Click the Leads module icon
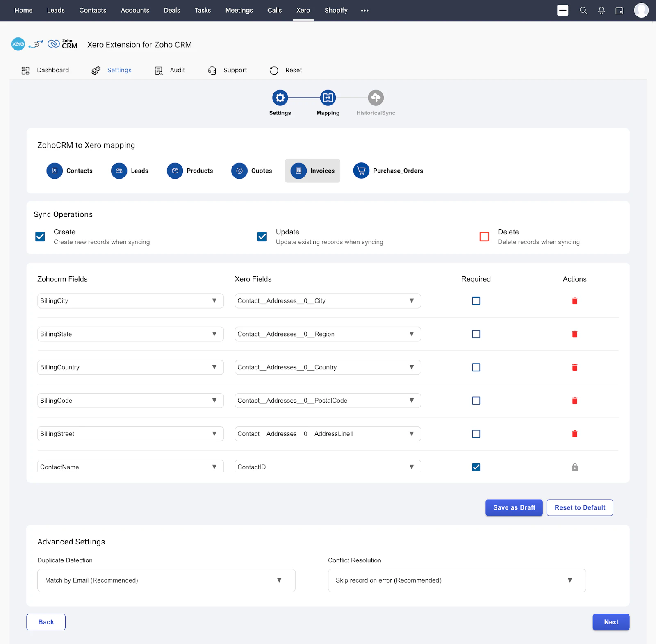This screenshot has height=644, width=656. point(119,171)
